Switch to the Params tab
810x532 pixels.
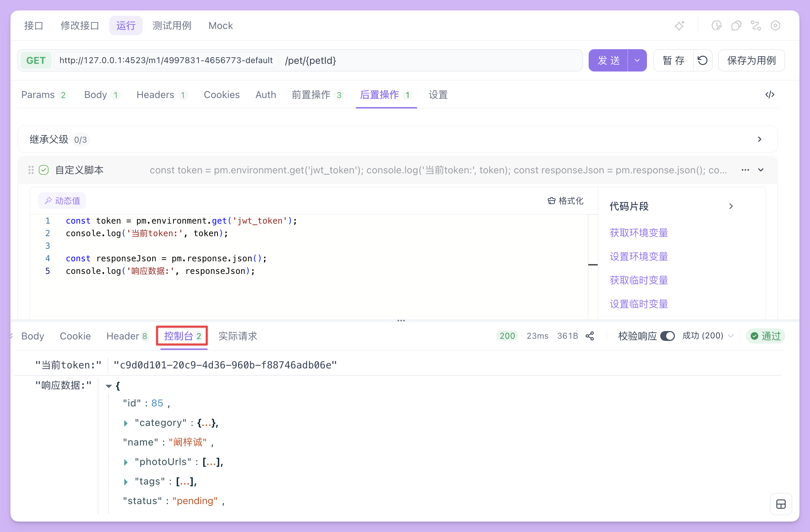pos(44,95)
